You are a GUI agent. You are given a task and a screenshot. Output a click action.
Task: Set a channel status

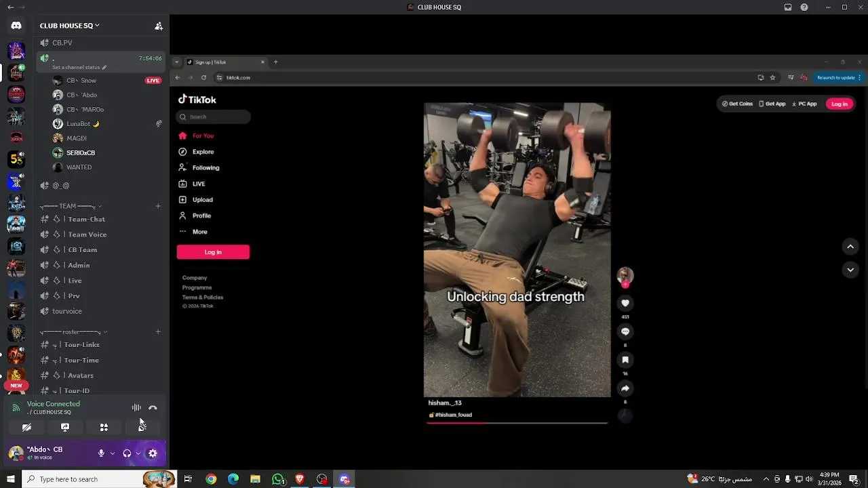point(79,67)
